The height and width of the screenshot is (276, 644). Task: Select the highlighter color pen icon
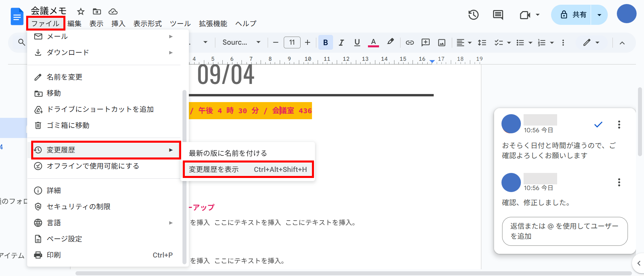390,42
